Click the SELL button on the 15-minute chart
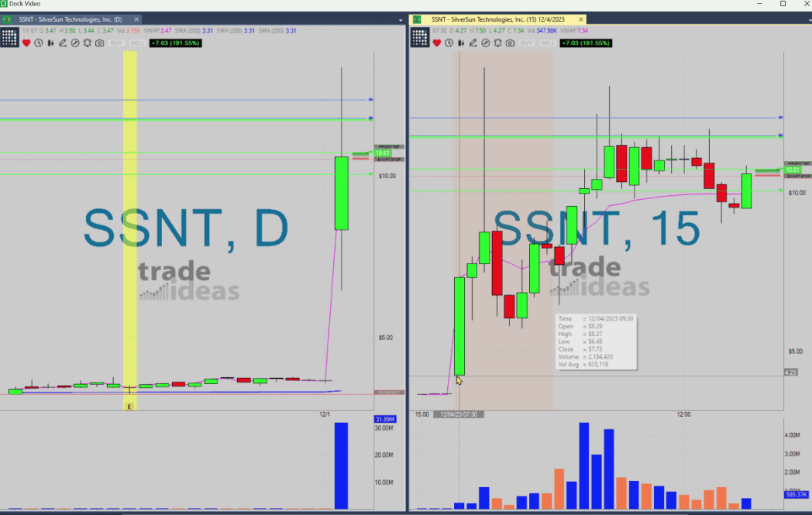Image resolution: width=812 pixels, height=515 pixels. tap(547, 43)
